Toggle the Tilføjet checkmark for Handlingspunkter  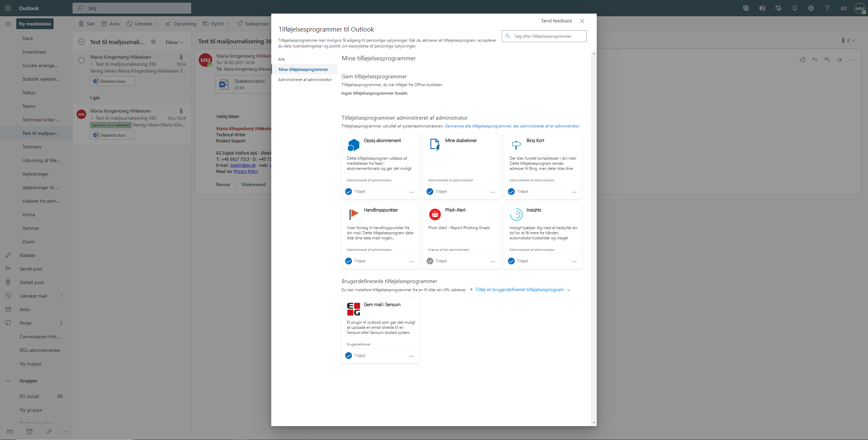[x=349, y=261]
